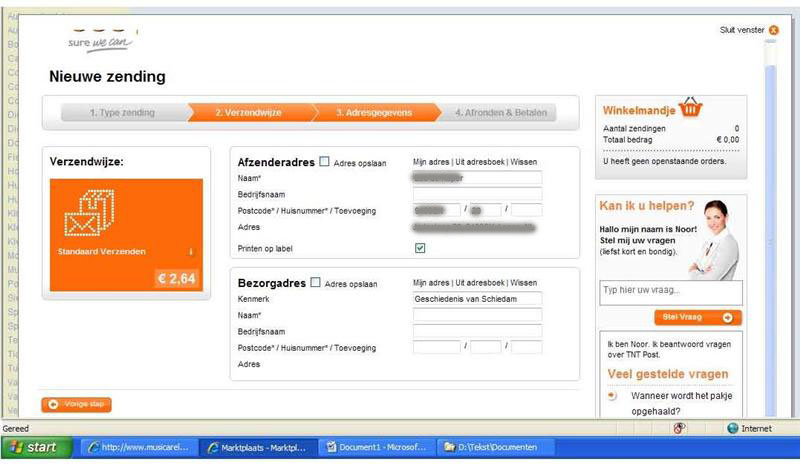Enable Adres opslaan checkbox for Bezorgadres
The image size is (800, 464).
click(x=316, y=283)
